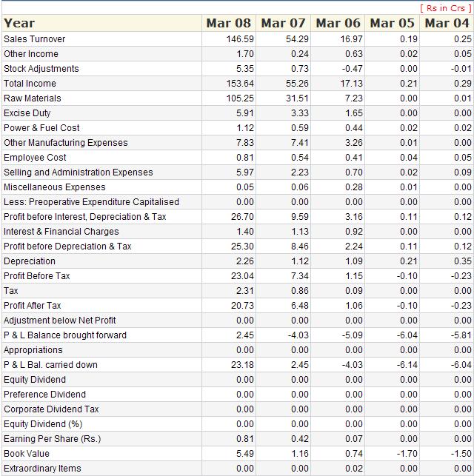Select the Earning Per Share (Rs.) label
The height and width of the screenshot is (476, 474).
pos(52,439)
